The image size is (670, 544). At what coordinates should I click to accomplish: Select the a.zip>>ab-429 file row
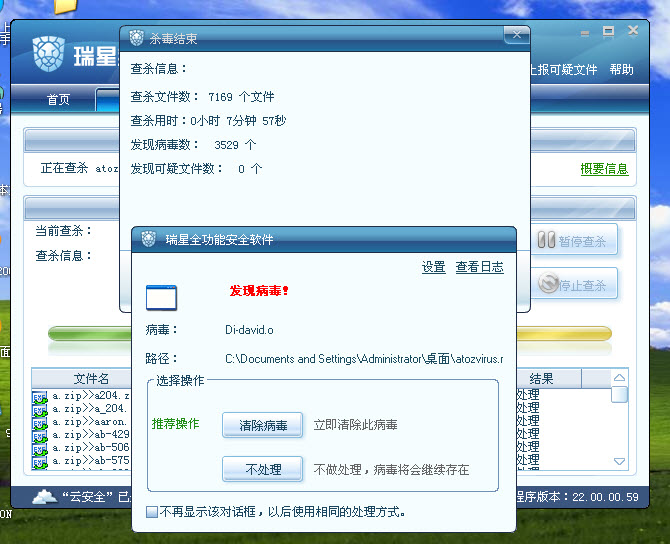[81, 435]
